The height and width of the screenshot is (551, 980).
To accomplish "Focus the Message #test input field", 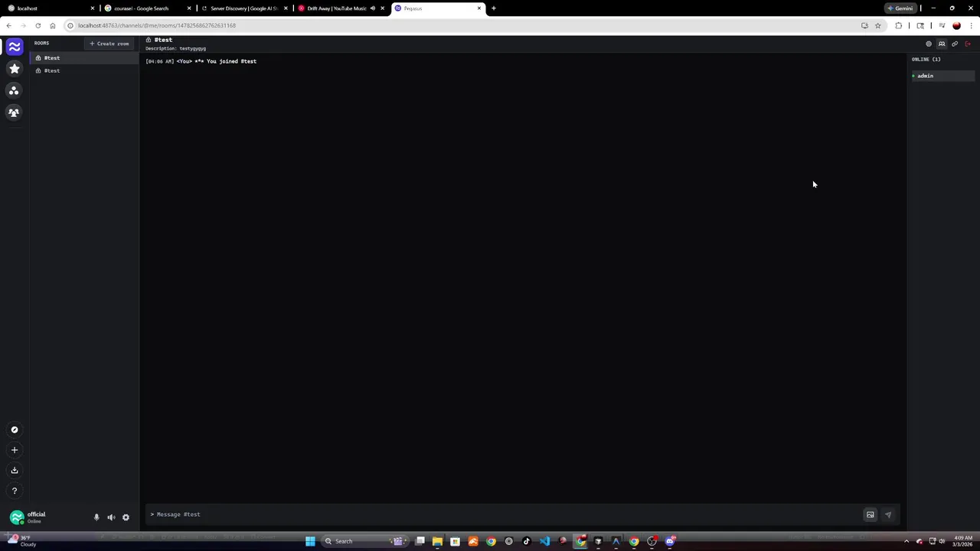I will (505, 514).
